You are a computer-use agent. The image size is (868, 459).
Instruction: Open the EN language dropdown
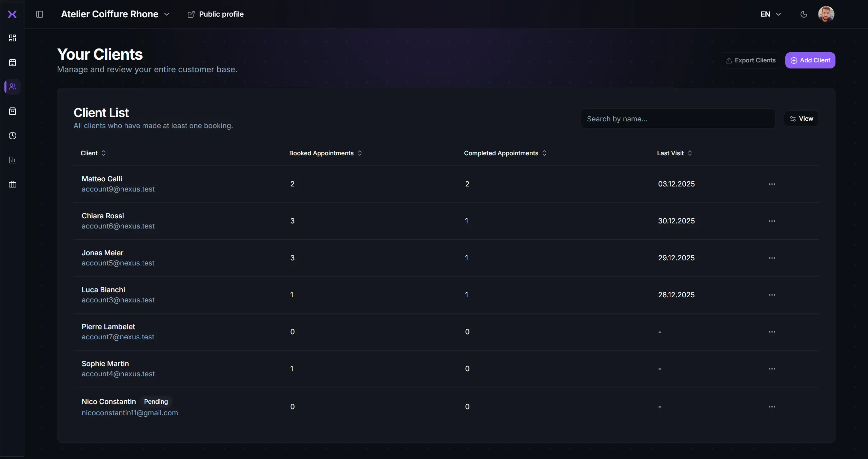pos(770,14)
